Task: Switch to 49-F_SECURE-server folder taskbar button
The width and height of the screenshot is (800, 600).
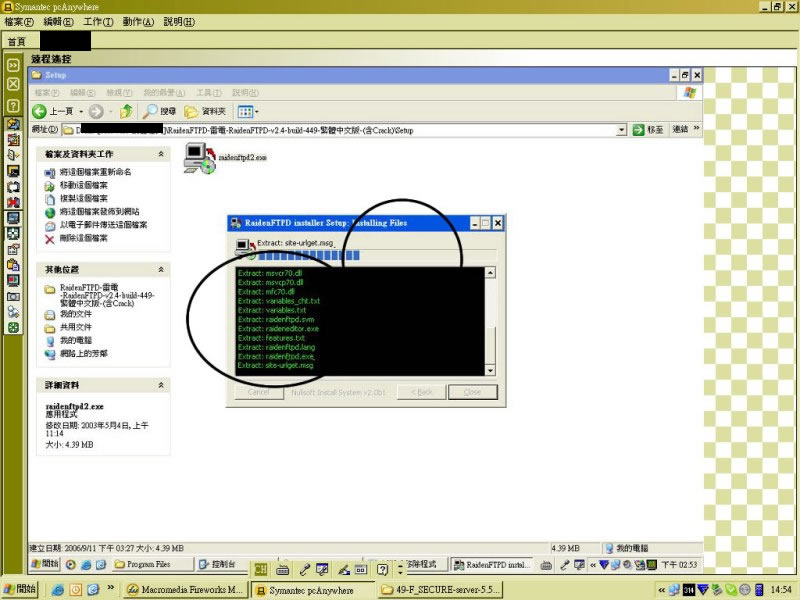Action: tap(441, 590)
